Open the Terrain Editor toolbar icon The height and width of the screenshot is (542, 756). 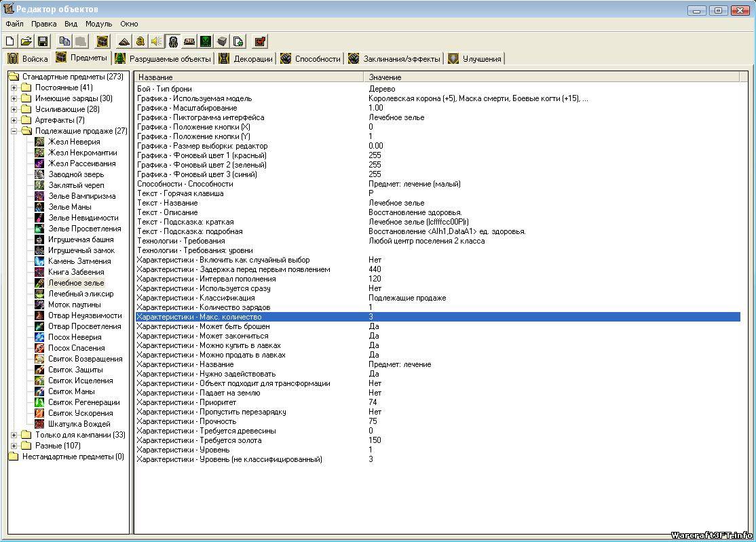(124, 41)
